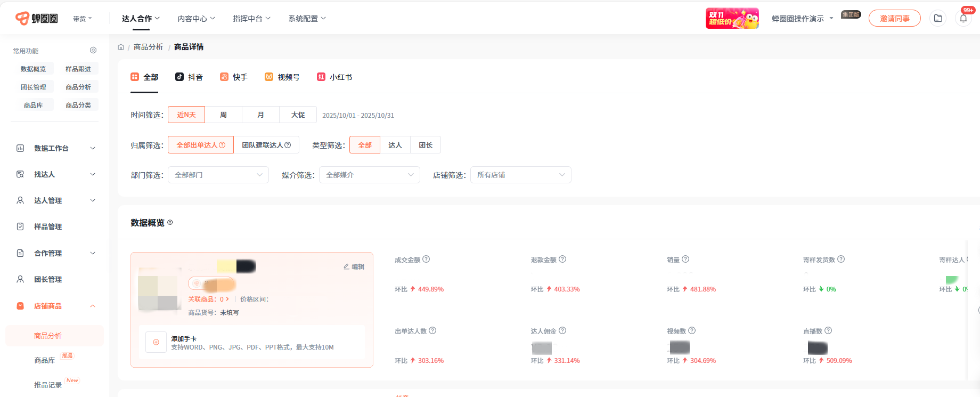Click the settings gear beside 常用功能
Image resolution: width=980 pixels, height=397 pixels.
pos(93,50)
